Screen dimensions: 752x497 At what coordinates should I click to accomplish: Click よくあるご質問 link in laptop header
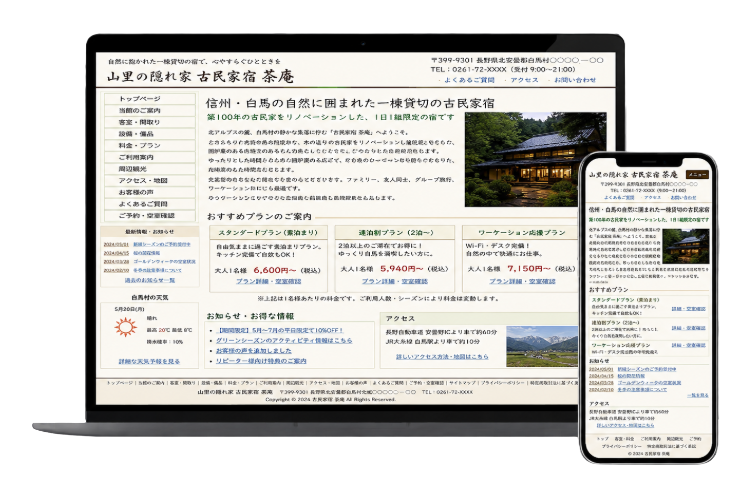point(469,80)
